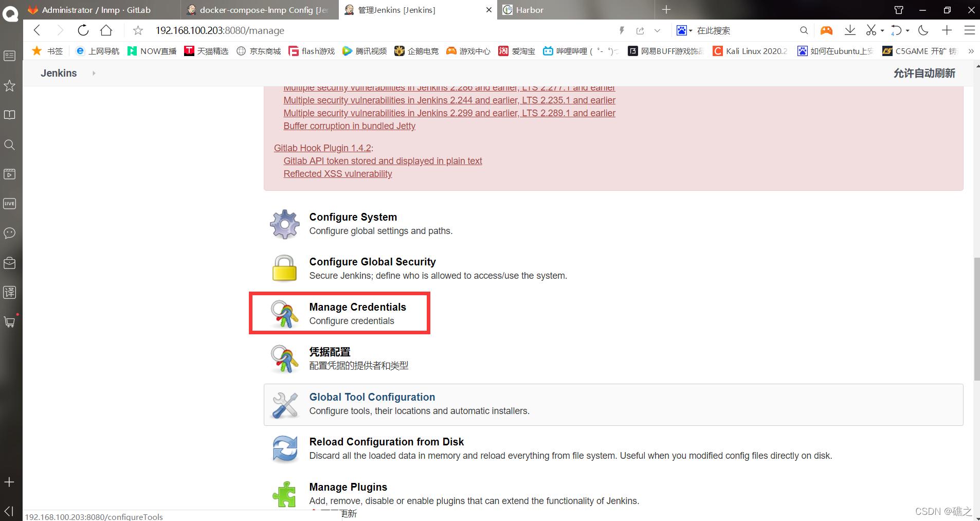Open the sidebar search icon
980x521 pixels.
coord(9,145)
